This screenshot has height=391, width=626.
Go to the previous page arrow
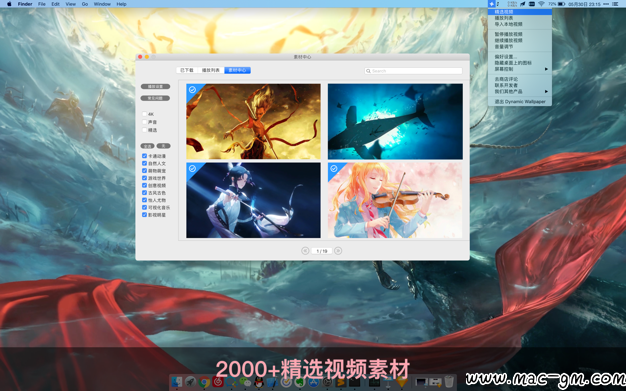click(x=305, y=251)
